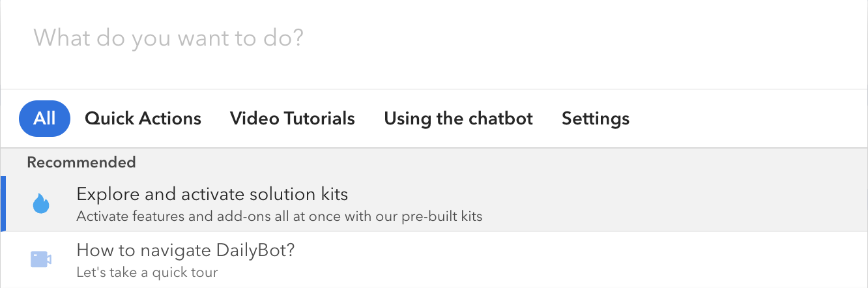Click the video camera icon for DailyBot tour
This screenshot has width=868, height=288.
[x=41, y=259]
